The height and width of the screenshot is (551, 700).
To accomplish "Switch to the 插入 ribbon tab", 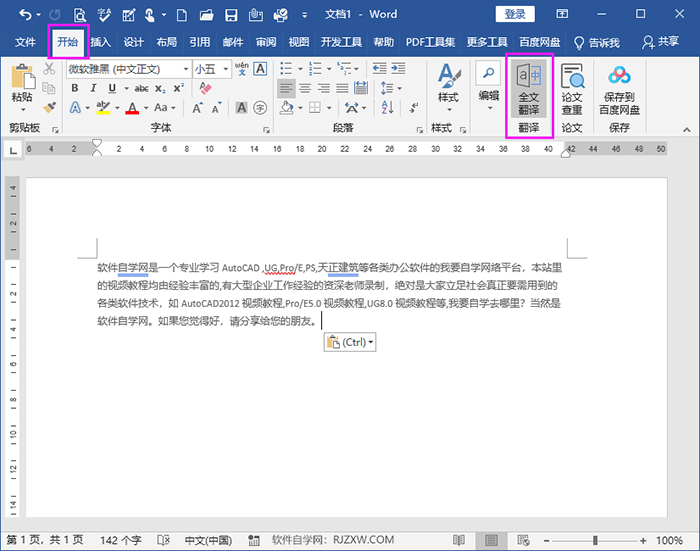I will [x=100, y=43].
